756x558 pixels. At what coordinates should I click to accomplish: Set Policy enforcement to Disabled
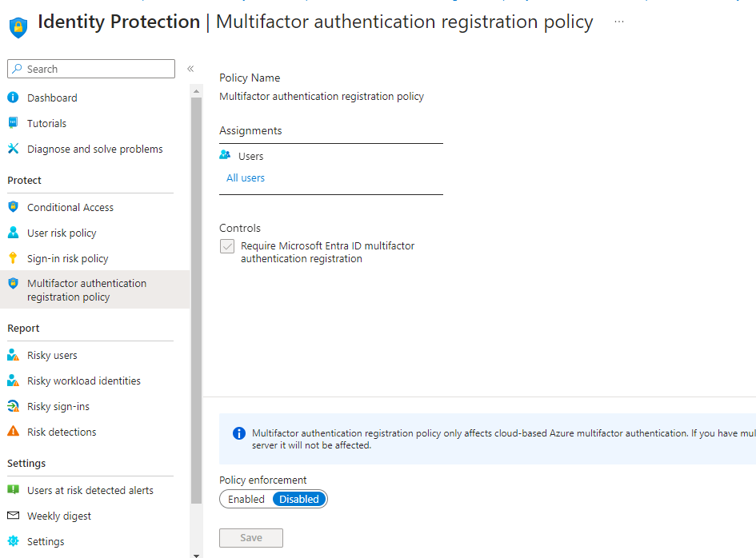[x=299, y=499]
